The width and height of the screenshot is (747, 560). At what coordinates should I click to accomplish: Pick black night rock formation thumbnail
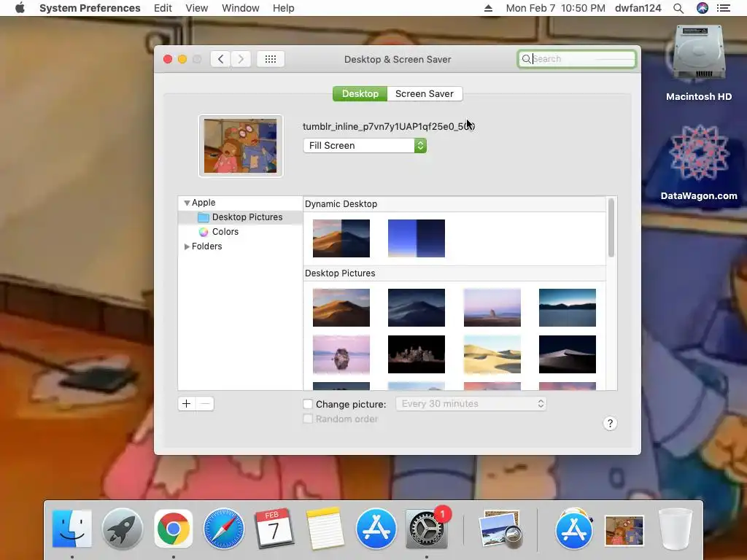(417, 354)
